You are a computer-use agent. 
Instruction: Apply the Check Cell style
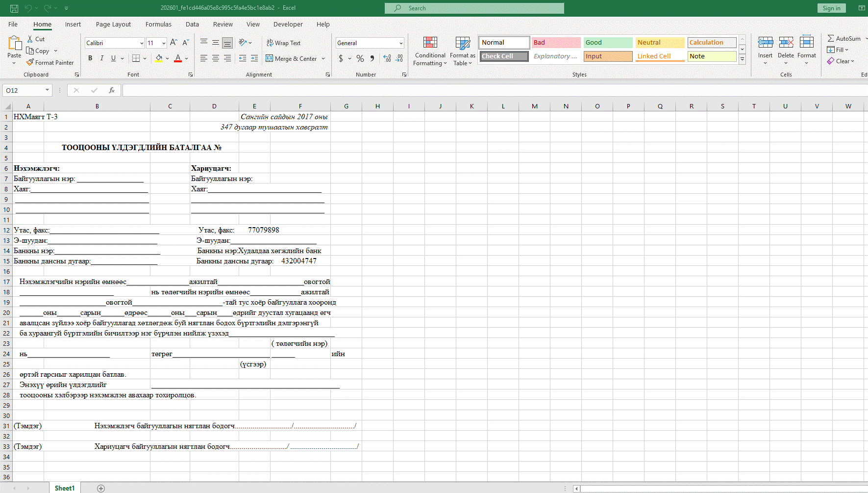click(x=504, y=56)
